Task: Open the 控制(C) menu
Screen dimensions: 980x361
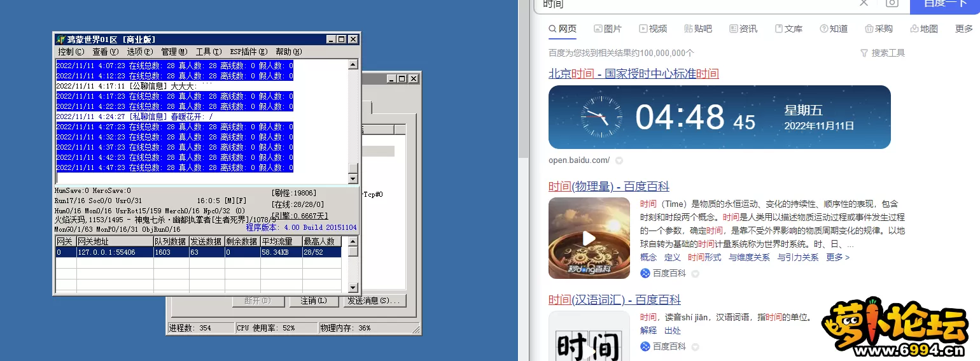Action: [x=71, y=52]
